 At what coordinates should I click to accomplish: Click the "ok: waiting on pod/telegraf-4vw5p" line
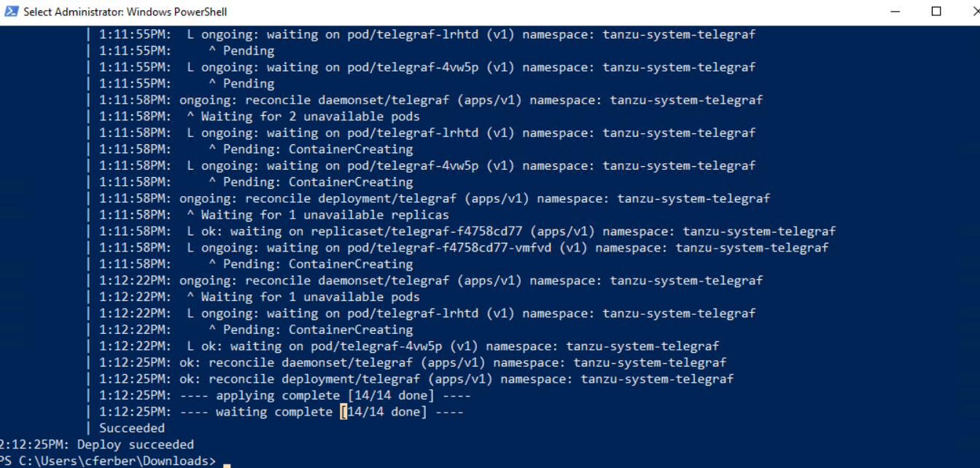tap(453, 346)
